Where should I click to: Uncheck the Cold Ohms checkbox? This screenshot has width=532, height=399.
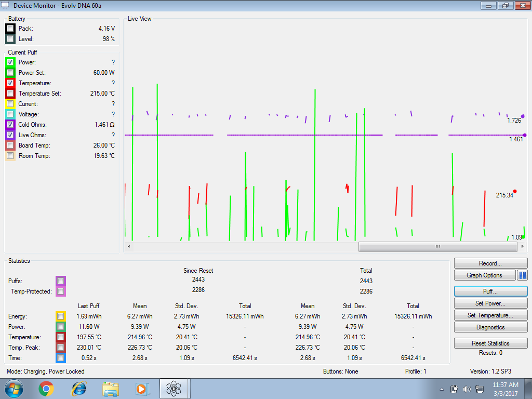(10, 125)
